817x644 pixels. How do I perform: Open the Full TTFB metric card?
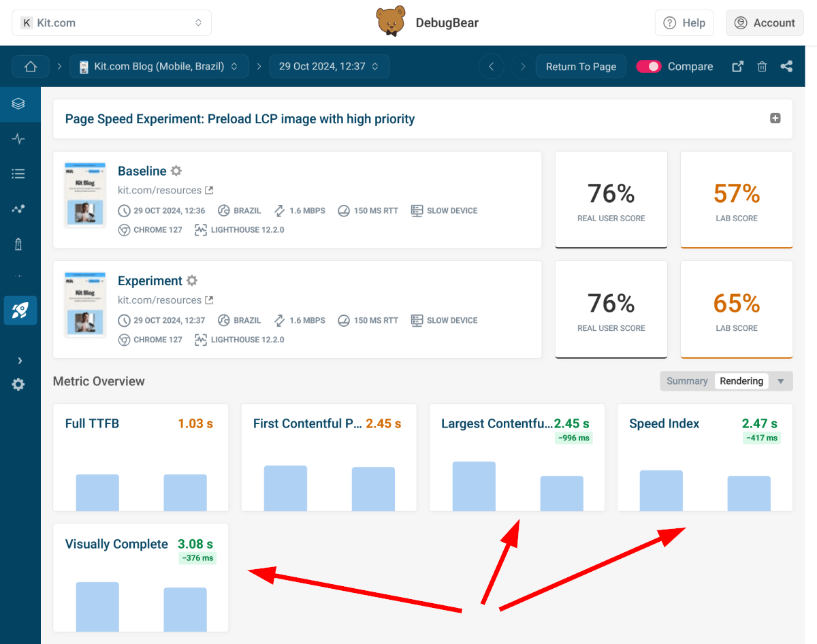coord(141,457)
